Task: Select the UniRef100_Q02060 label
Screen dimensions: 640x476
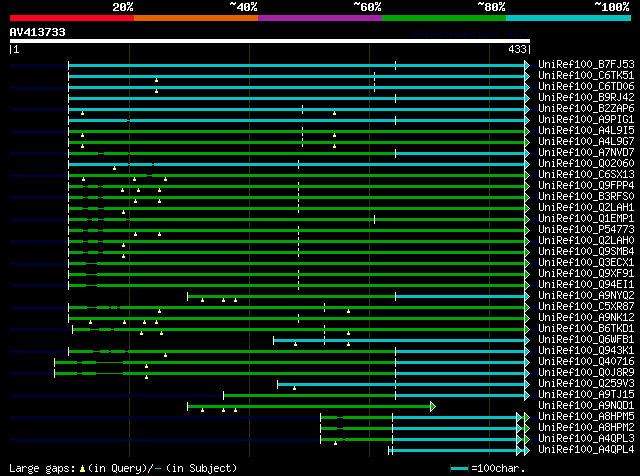Action: click(586, 164)
